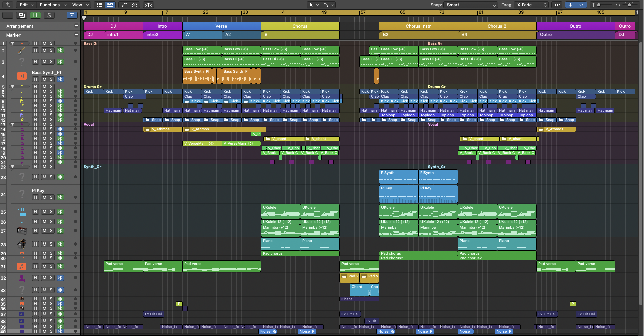Open the Snap mode dropdown
The height and width of the screenshot is (336, 644).
click(471, 5)
